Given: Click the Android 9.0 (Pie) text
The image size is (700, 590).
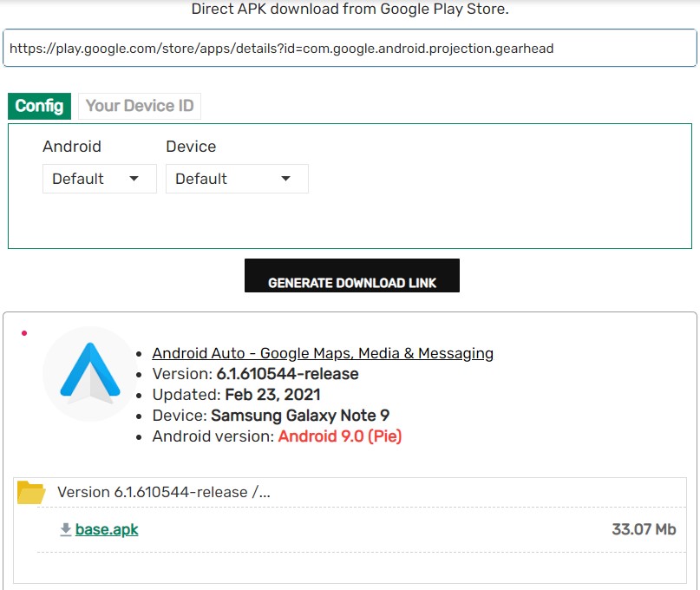Looking at the screenshot, I should [x=340, y=436].
